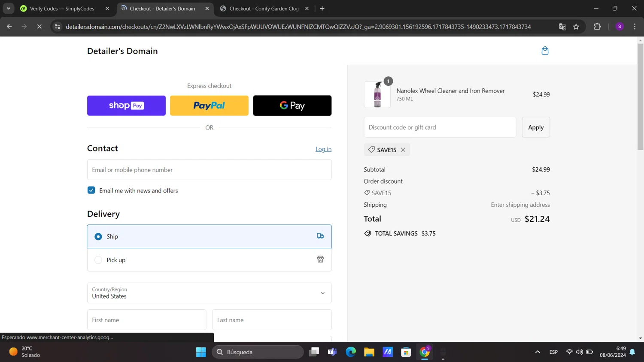The image size is (644, 362).
Task: Close the Detailer's Domain checkout tab
Action: [x=207, y=9]
